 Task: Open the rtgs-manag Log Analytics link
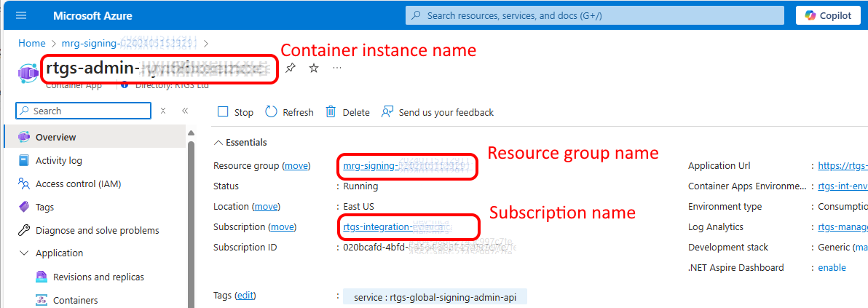pos(843,226)
